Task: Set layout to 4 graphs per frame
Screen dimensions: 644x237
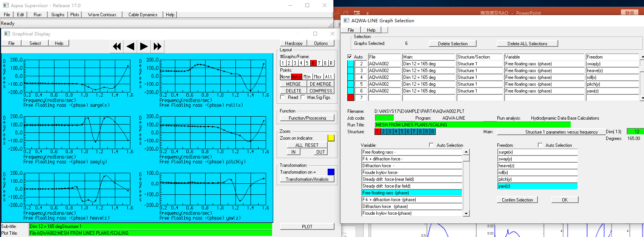Action: coord(301,63)
